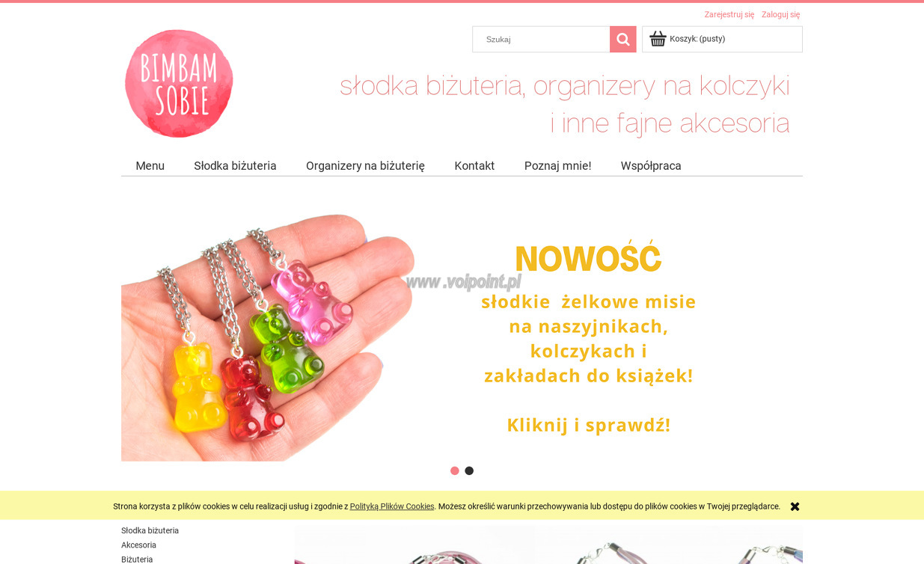924x564 pixels.
Task: Click the Zaloguj się link
Action: pyautogui.click(x=780, y=14)
